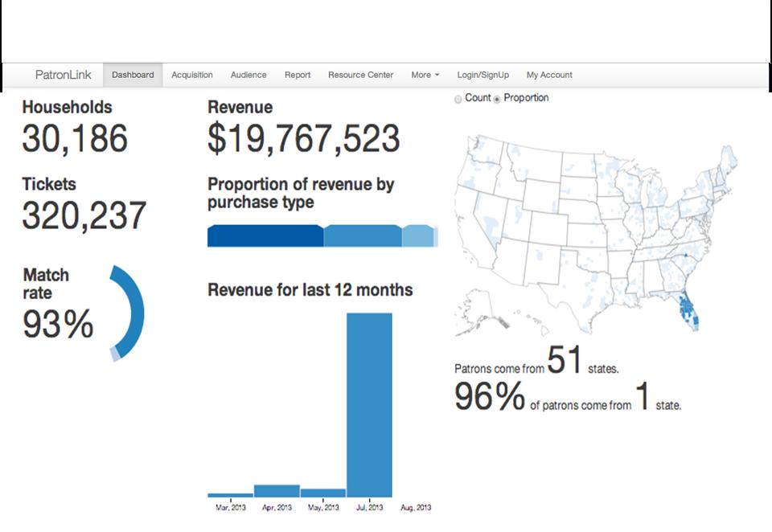
Task: Click the Login/SignUp link
Action: tap(483, 75)
